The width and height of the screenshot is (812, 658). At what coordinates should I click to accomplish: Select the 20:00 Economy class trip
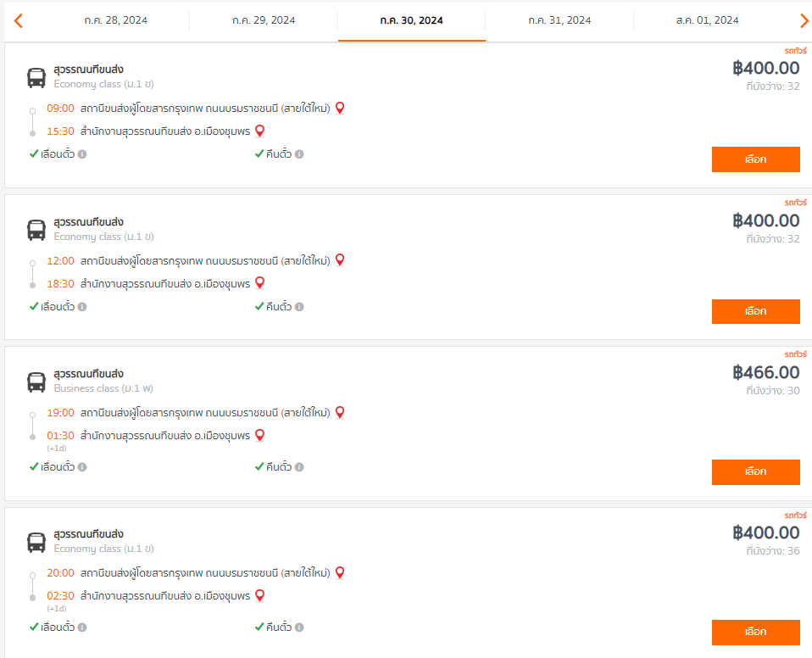coord(755,632)
